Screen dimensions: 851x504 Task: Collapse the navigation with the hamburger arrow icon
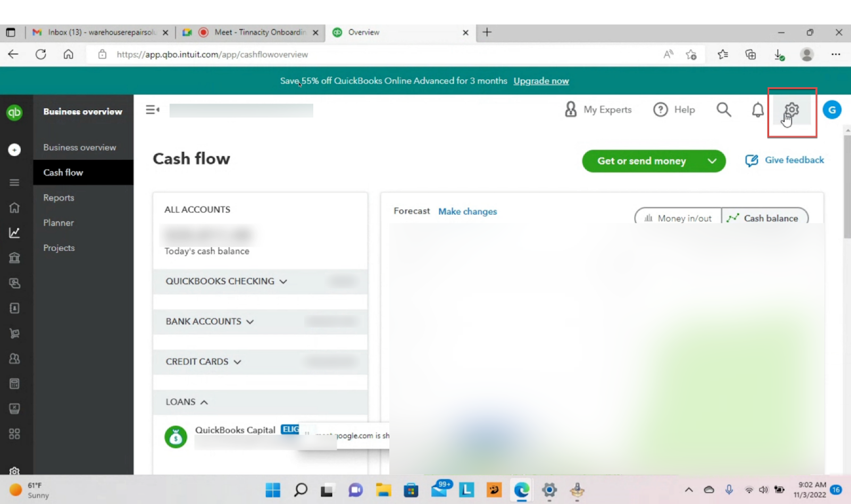point(153,110)
